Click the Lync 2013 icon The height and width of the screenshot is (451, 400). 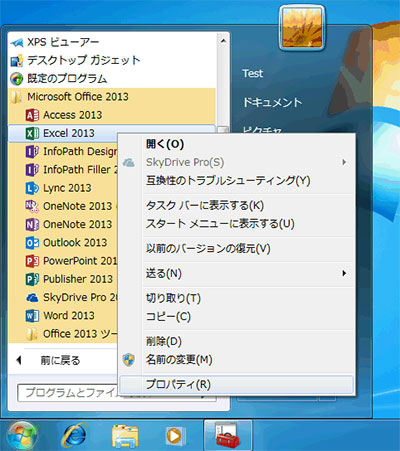32,188
